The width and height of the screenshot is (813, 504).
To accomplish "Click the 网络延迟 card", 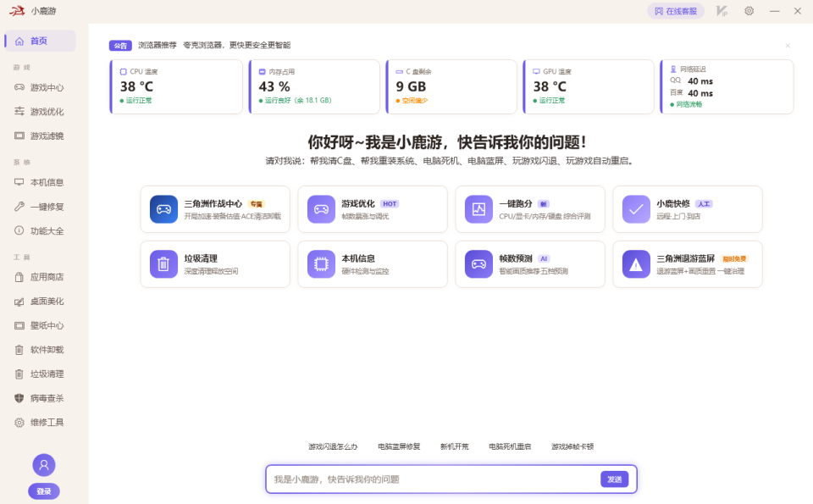I will [727, 86].
